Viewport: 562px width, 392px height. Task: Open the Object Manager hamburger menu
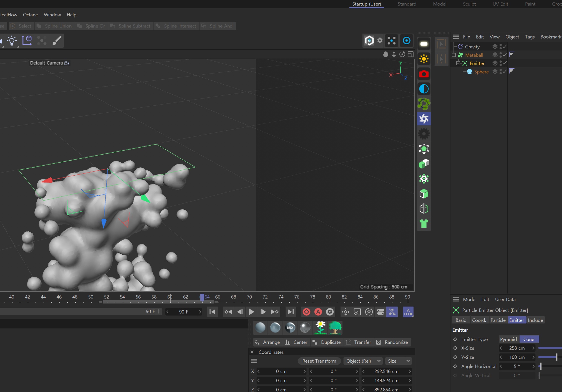[x=456, y=37]
